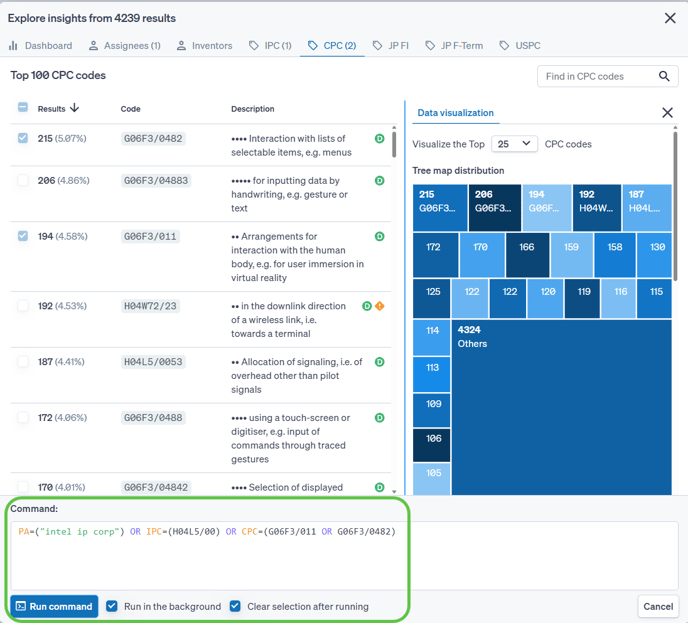Click green D badge for H04L5/0053 row
688x623 pixels.
380,362
